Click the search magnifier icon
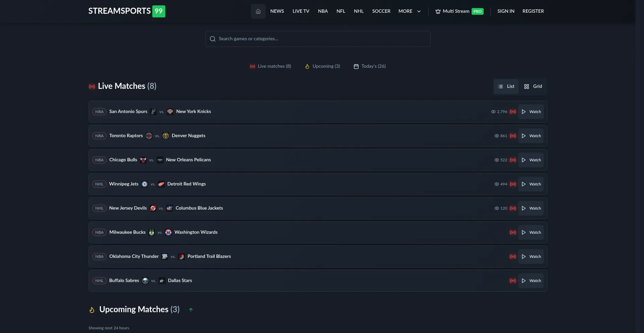644x333 pixels. pos(212,39)
